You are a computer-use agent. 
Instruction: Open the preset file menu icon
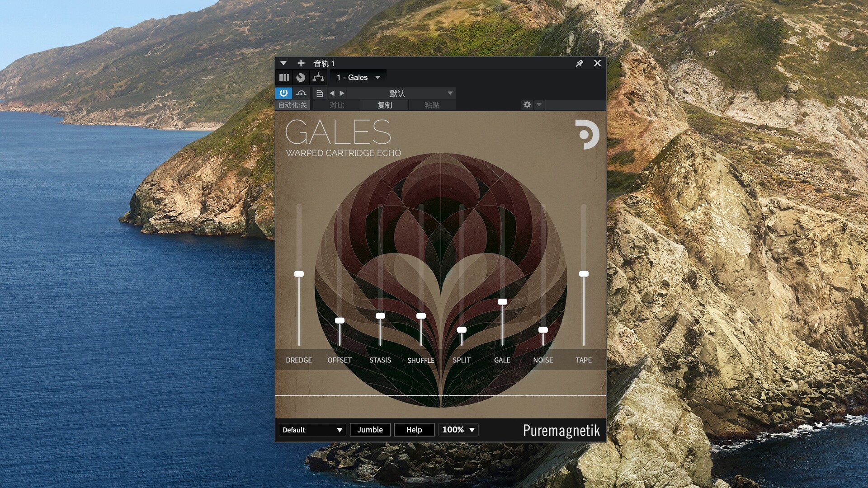320,94
